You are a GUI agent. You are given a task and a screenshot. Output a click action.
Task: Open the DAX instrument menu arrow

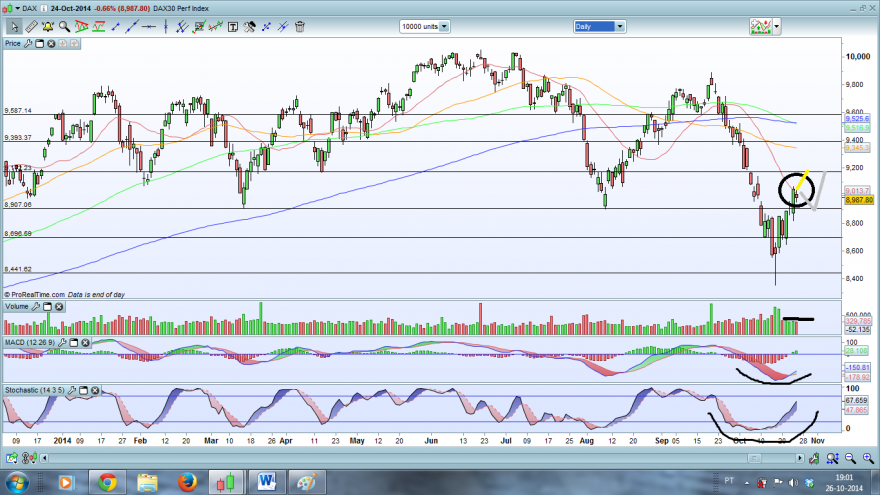(17, 8)
